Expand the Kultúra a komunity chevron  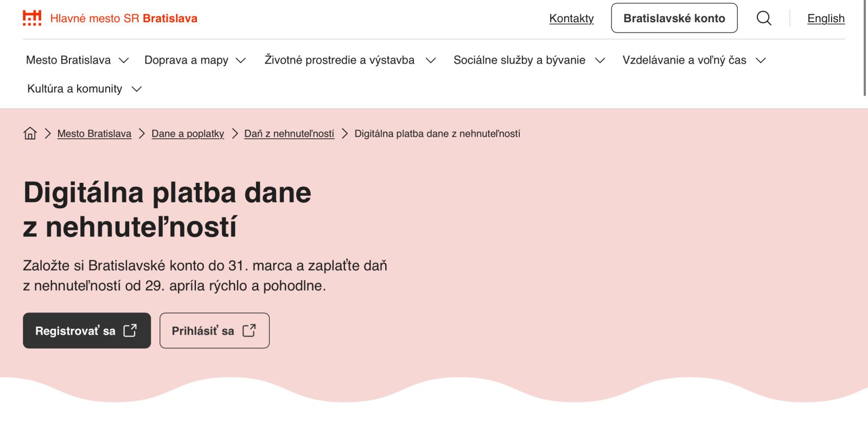pos(137,89)
